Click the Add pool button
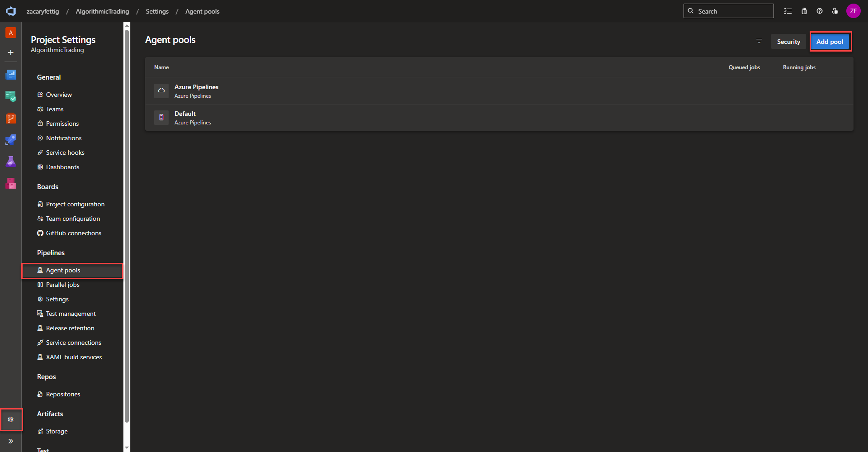 (x=830, y=42)
